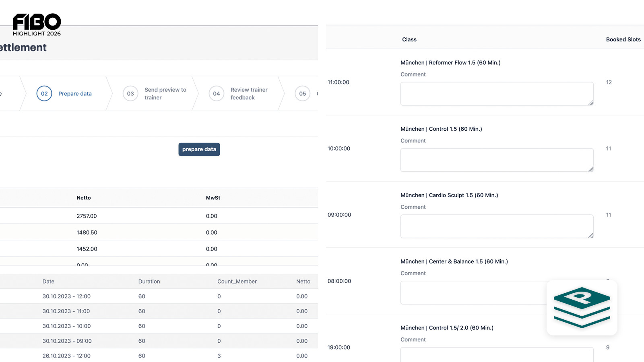644x362 pixels.
Task: Click the Date column header
Action: [x=48, y=282]
